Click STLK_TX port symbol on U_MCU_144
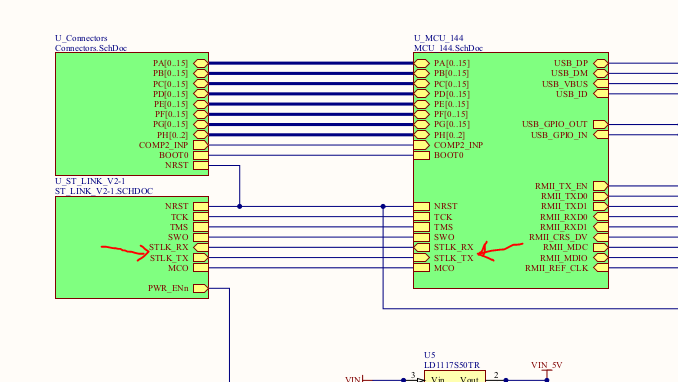Viewport: 678px width, 382px height. click(x=422, y=257)
